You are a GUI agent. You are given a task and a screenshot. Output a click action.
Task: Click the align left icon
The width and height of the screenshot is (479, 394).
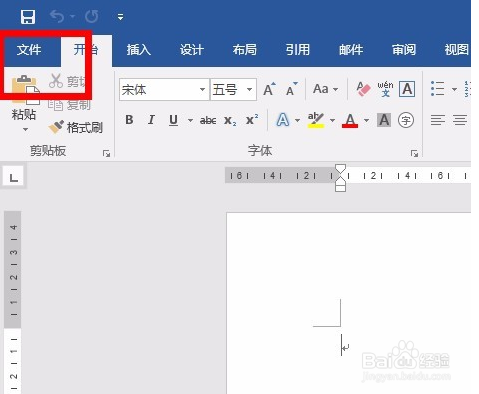438,120
